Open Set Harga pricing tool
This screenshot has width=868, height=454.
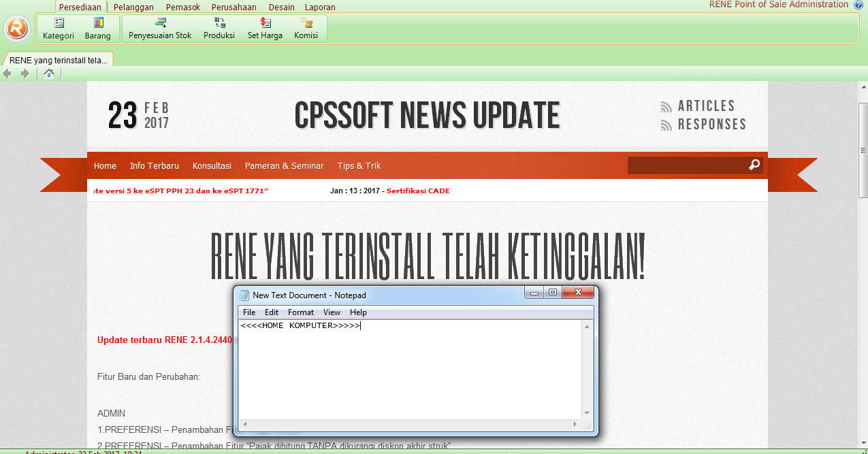(265, 29)
